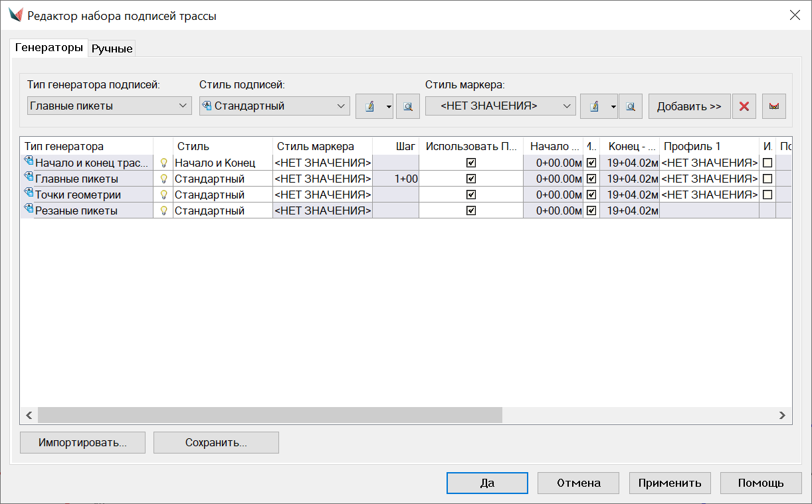Open the Стиль подписей dropdown

coord(274,106)
